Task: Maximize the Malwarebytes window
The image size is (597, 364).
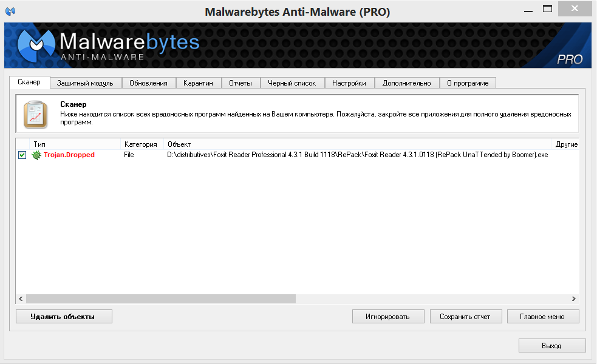Action: tap(548, 9)
